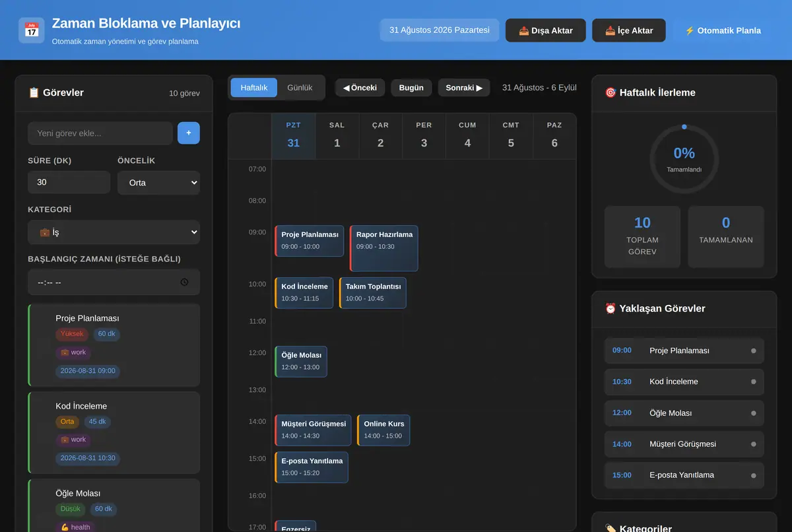The height and width of the screenshot is (532, 792).
Task: Select the SAL 1 day column header
Action: click(x=337, y=136)
